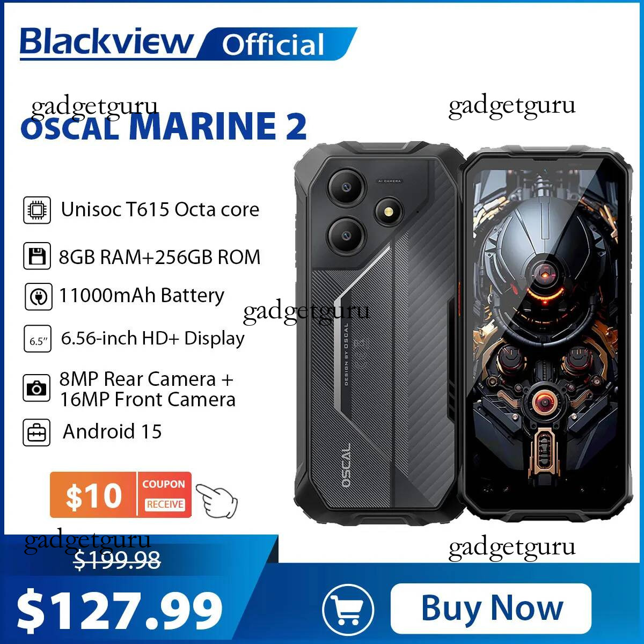The width and height of the screenshot is (644, 644).
Task: Click the OSCAL MARINE 2 product title
Action: click(x=164, y=126)
